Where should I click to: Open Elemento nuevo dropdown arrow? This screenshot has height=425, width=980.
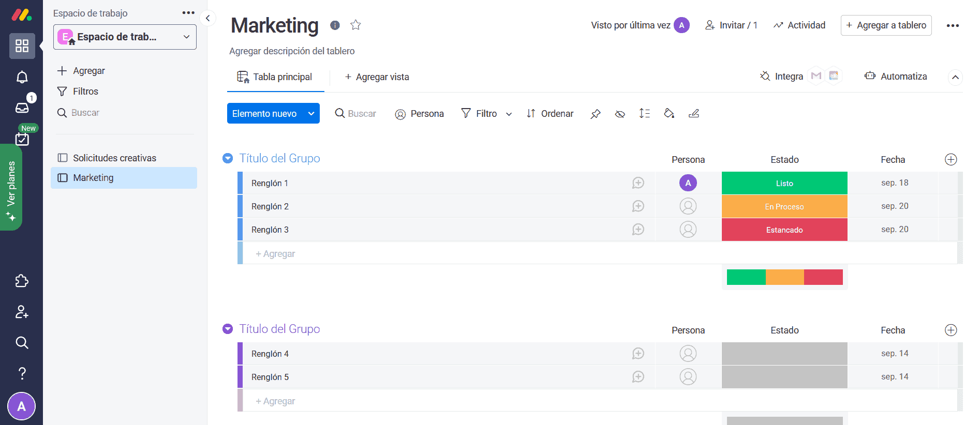311,113
